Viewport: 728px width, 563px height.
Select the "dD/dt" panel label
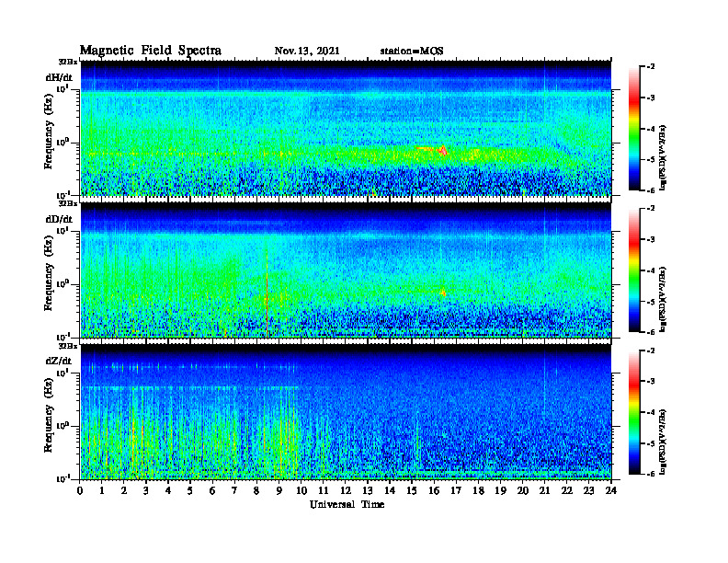[59, 219]
